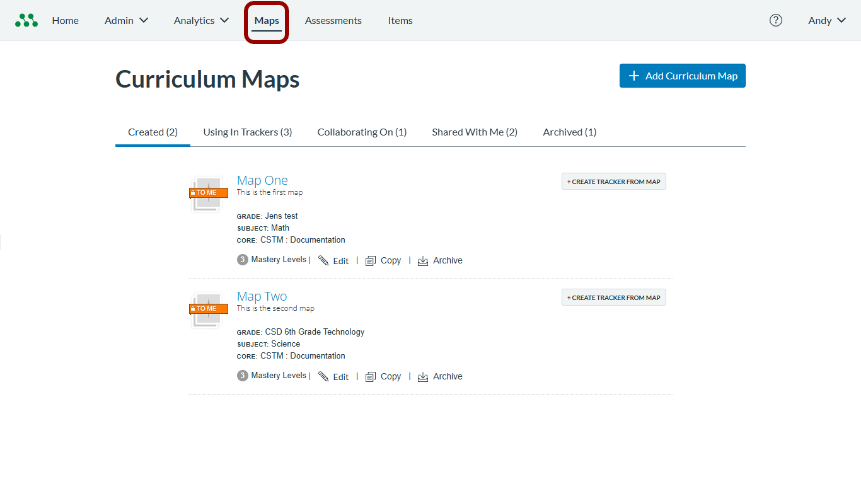
Task: Open the Map One title link
Action: coord(262,180)
